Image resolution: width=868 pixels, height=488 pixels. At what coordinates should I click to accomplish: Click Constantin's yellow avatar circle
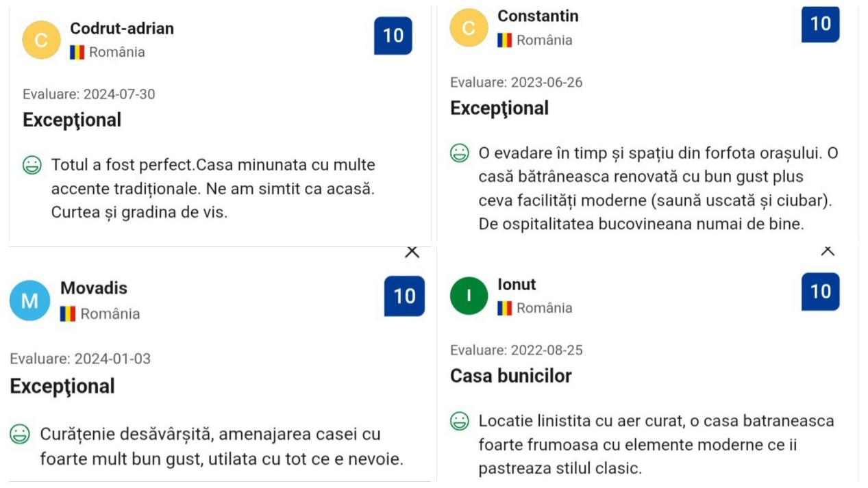469,28
